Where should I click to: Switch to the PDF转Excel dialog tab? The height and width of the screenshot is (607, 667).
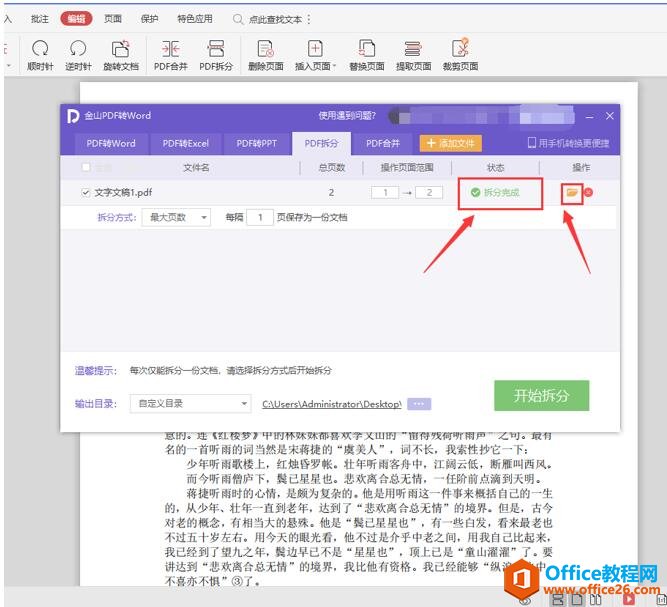[x=185, y=144]
